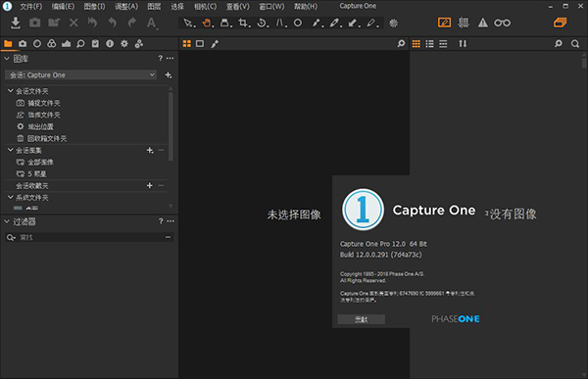Click the delete X icon in toolbar
This screenshot has width=588, height=379.
73,23
